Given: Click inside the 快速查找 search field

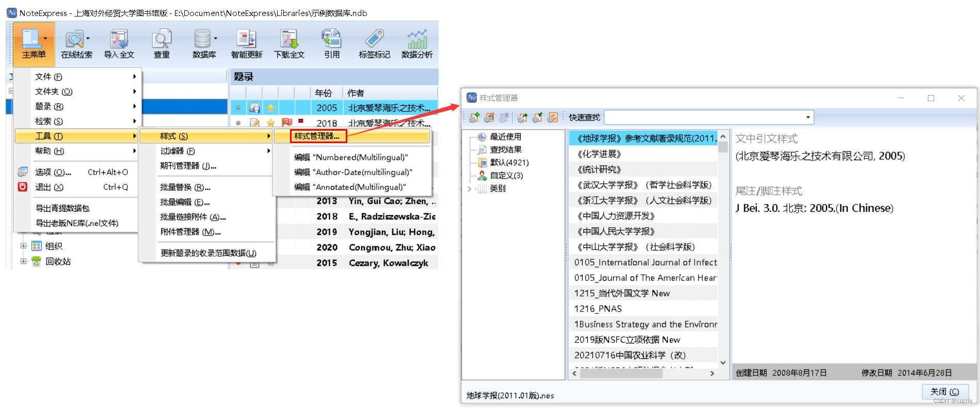Looking at the screenshot, I should click(x=703, y=117).
